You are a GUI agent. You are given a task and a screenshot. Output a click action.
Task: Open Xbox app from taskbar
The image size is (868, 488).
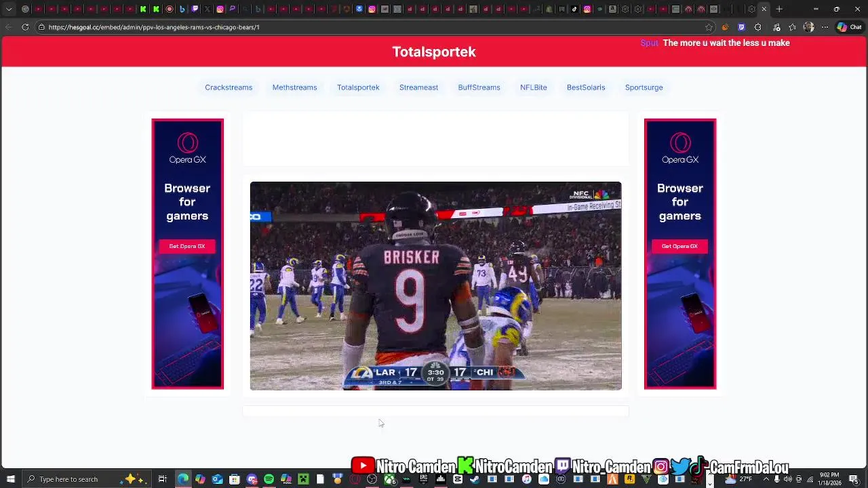pyautogui.click(x=390, y=479)
